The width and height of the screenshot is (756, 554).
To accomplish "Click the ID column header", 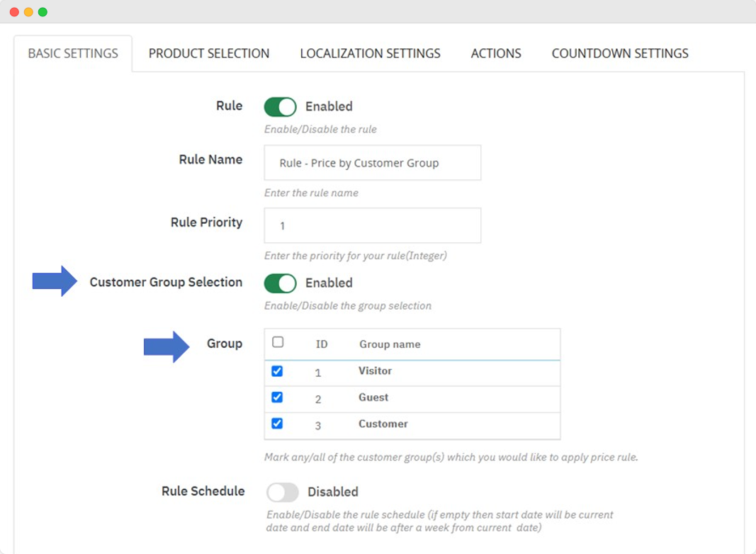I will (x=322, y=344).
